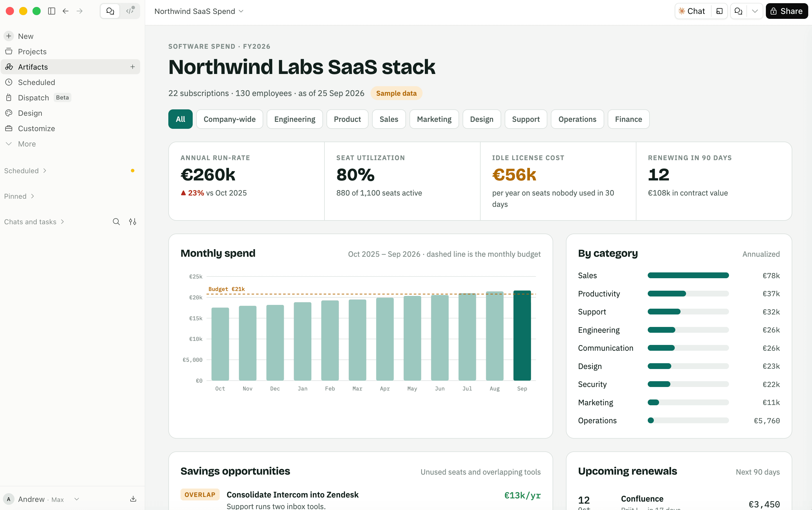Switch to code mode icon in toggle

tap(130, 11)
